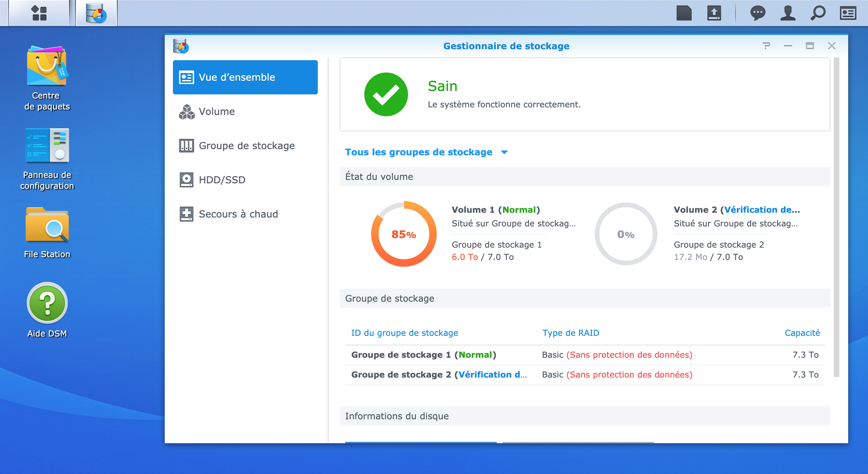Click Volume 1 85% usage ring
The height and width of the screenshot is (474, 868).
click(404, 234)
